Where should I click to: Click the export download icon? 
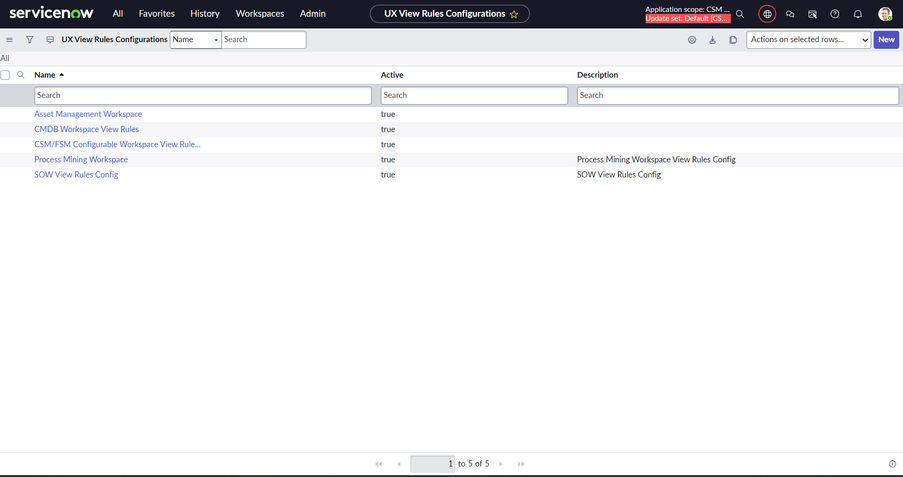(712, 40)
